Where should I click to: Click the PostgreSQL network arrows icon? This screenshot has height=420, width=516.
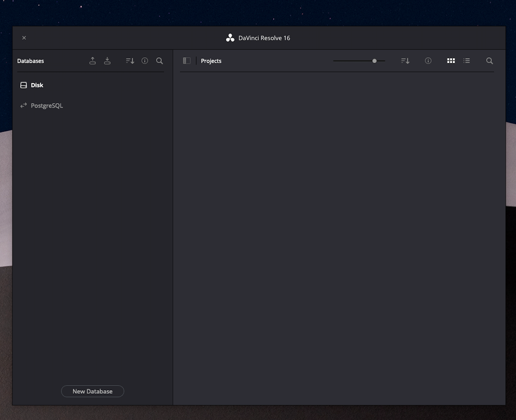(24, 105)
